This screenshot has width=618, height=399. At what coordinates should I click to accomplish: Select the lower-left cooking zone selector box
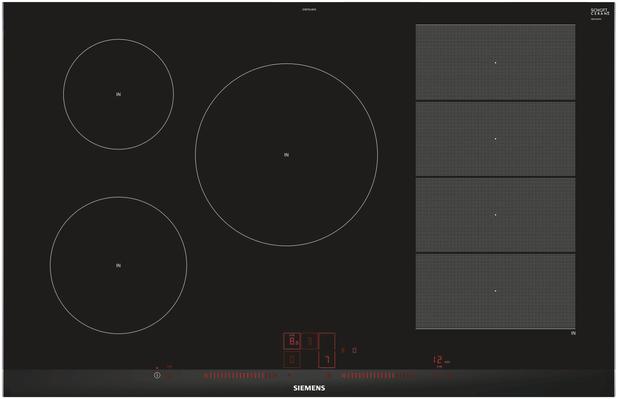292,359
